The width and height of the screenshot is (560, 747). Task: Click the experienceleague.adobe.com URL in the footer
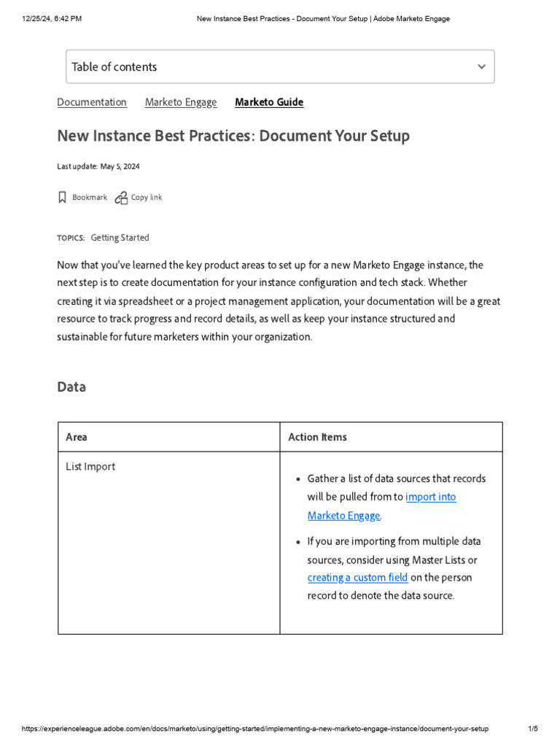[255, 729]
